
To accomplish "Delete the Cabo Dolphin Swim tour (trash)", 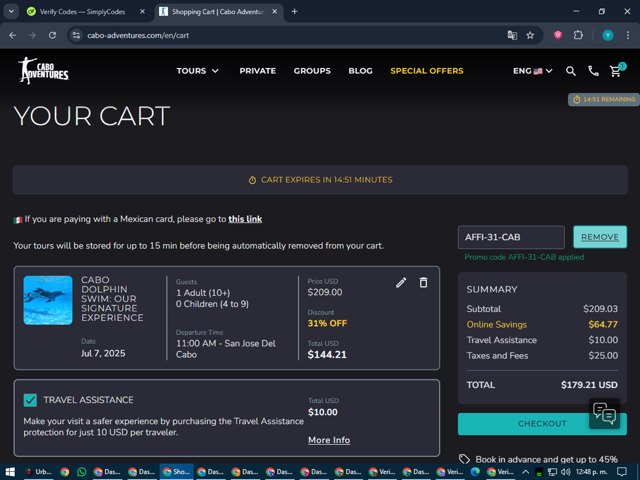I will pyautogui.click(x=423, y=282).
